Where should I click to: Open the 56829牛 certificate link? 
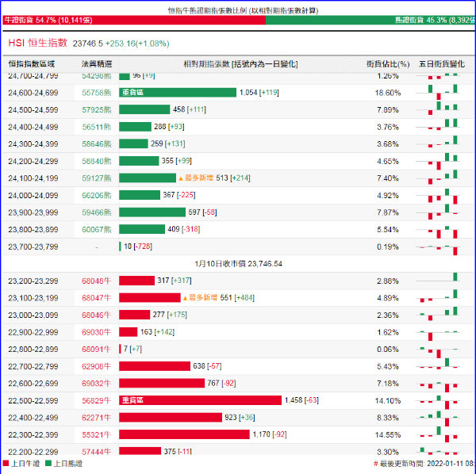(96, 400)
